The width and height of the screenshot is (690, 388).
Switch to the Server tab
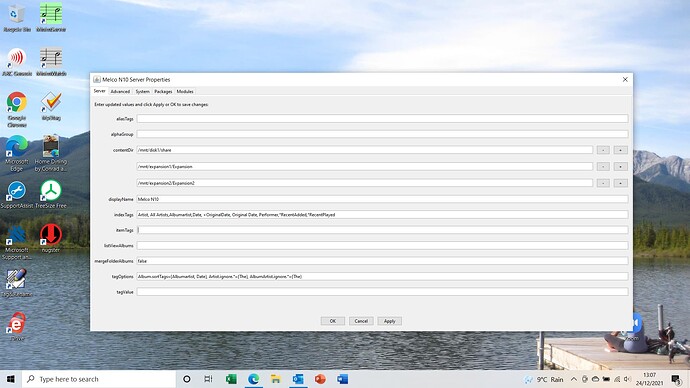[99, 91]
